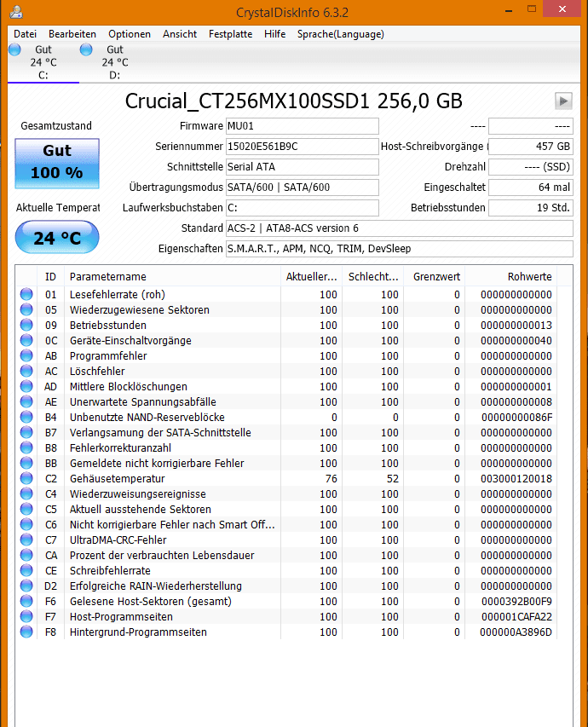Click status orb for Gehäusetemperatur
This screenshot has width=588, height=727.
(26, 478)
